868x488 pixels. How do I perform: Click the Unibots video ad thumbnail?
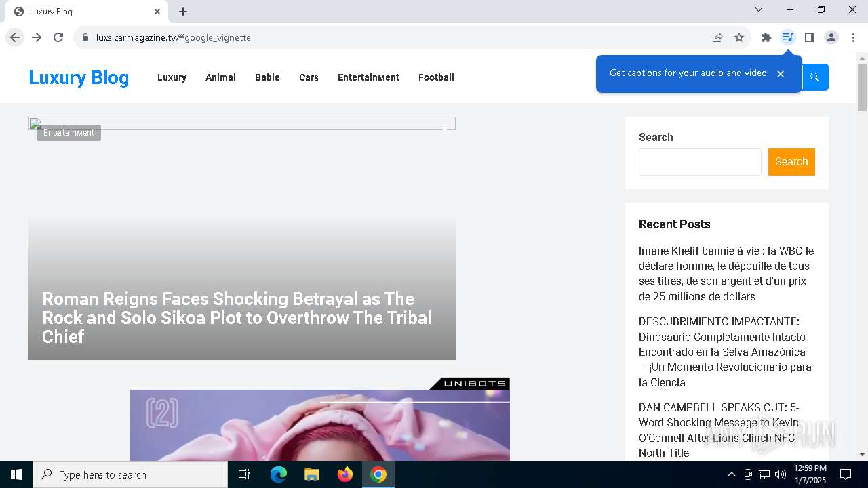point(320,425)
